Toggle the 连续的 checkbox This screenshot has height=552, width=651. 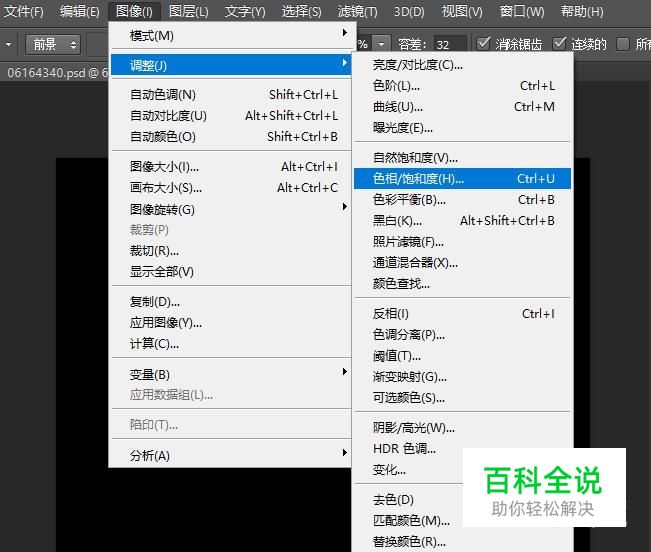pos(560,43)
